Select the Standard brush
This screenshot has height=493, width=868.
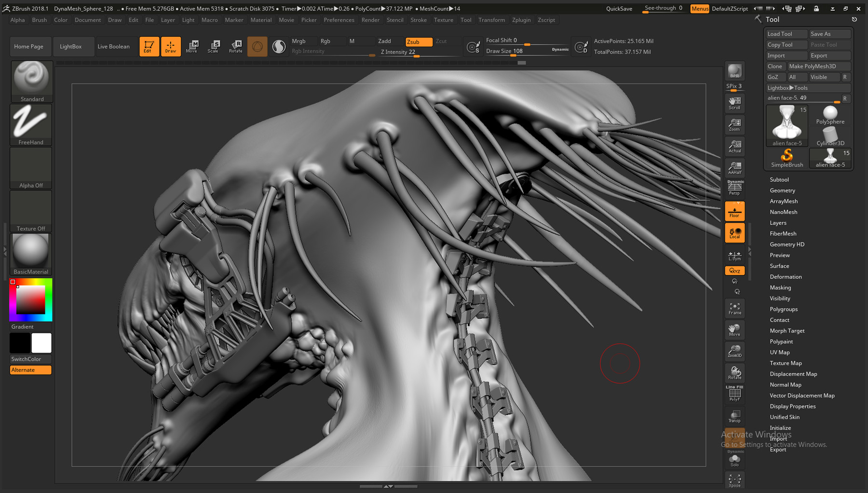pos(30,81)
